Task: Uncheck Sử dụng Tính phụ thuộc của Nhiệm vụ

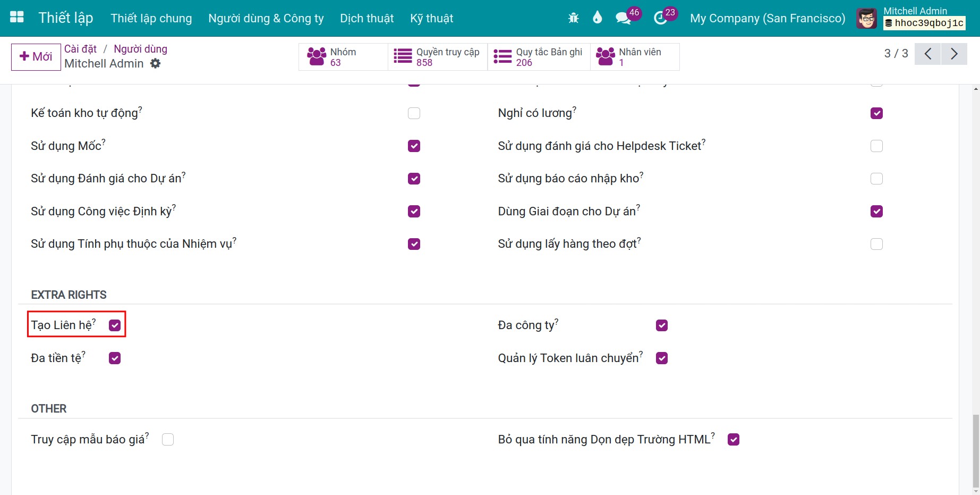Action: tap(414, 244)
